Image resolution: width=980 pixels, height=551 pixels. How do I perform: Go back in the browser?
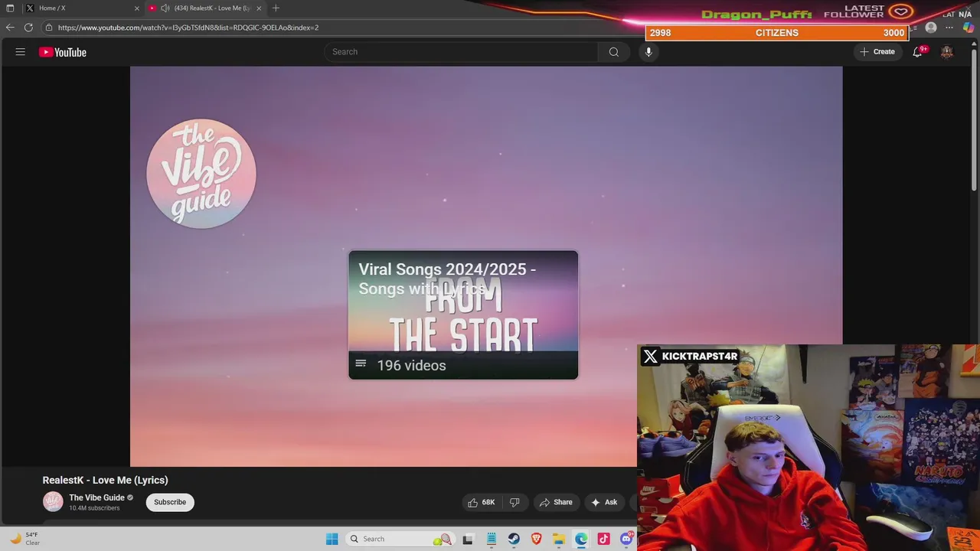(10, 28)
